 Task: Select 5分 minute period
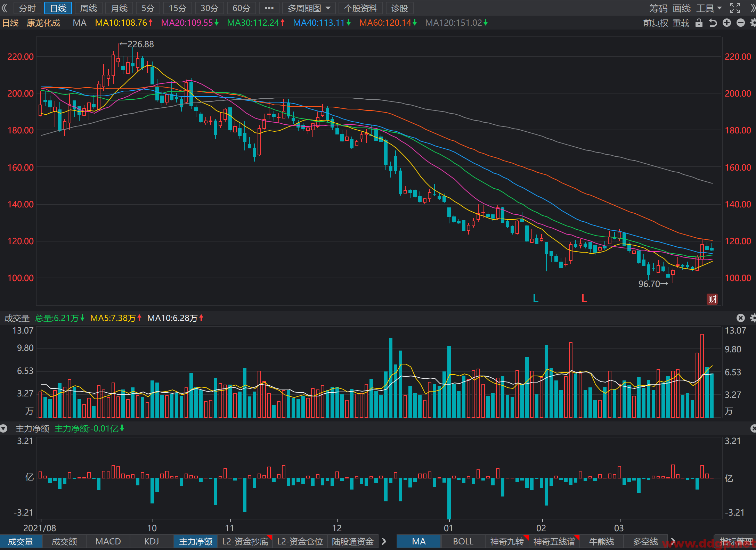point(148,8)
